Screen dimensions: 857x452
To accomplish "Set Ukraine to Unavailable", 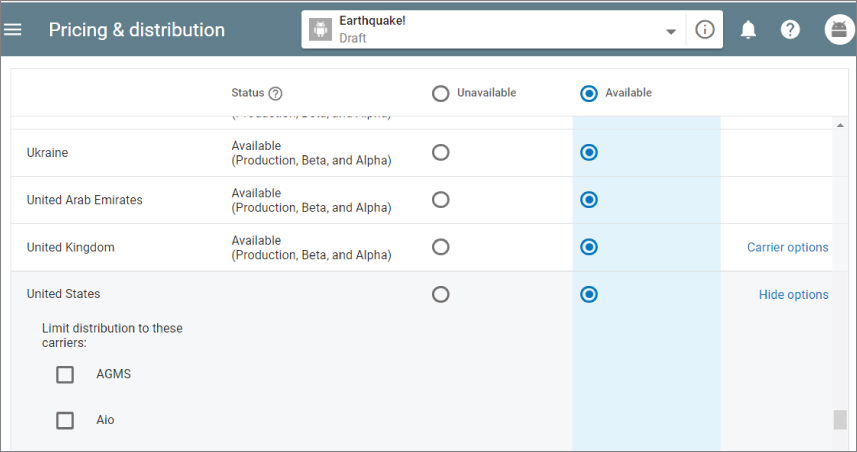I will (440, 152).
